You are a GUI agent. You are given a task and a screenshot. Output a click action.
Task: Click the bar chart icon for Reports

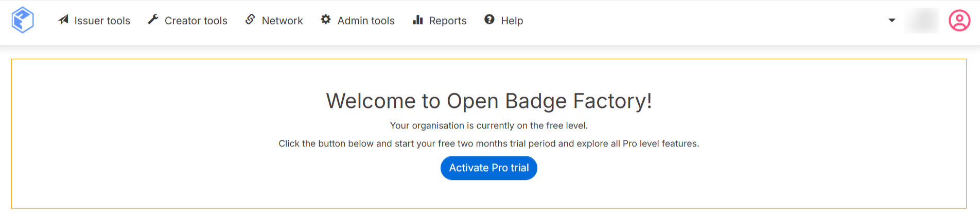click(x=418, y=20)
